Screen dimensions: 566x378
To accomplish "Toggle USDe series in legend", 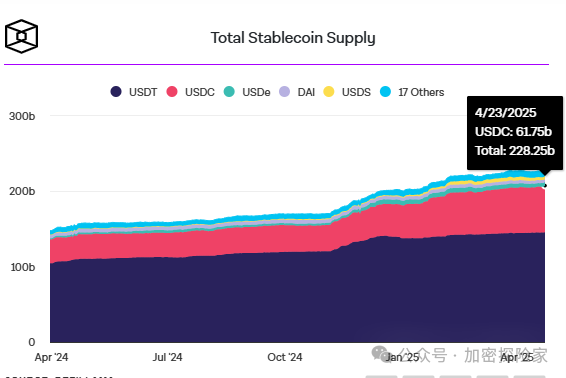I will point(247,92).
